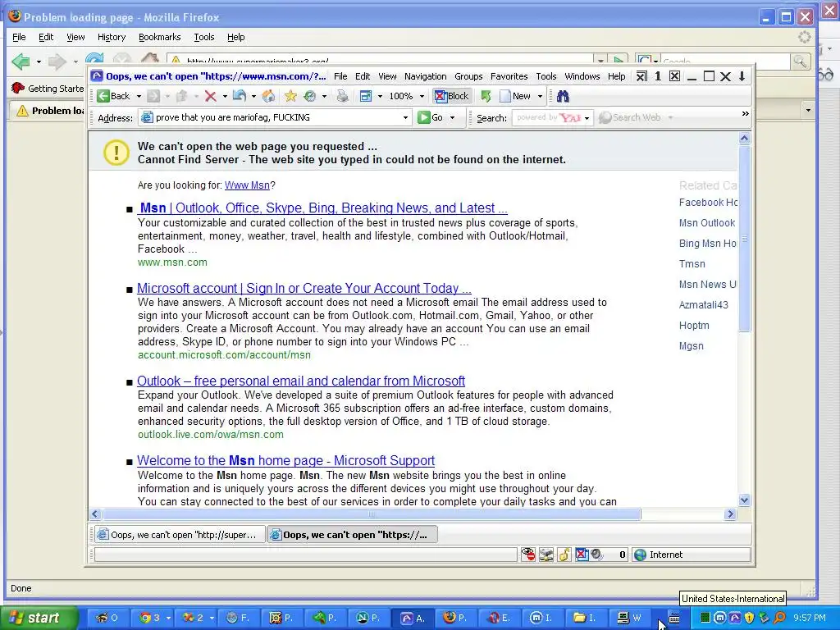
Task: Click the green arrow icon beside Block
Action: click(486, 96)
